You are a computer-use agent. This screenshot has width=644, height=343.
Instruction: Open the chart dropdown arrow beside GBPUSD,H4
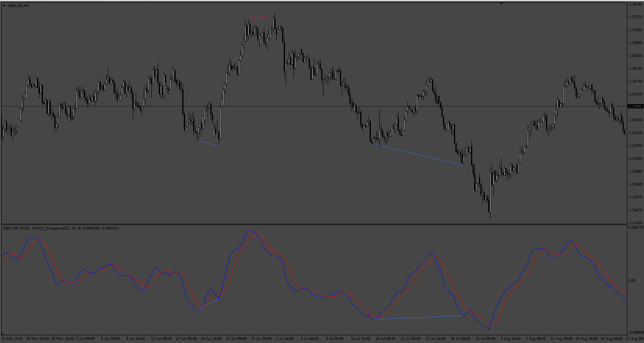[x=4, y=6]
